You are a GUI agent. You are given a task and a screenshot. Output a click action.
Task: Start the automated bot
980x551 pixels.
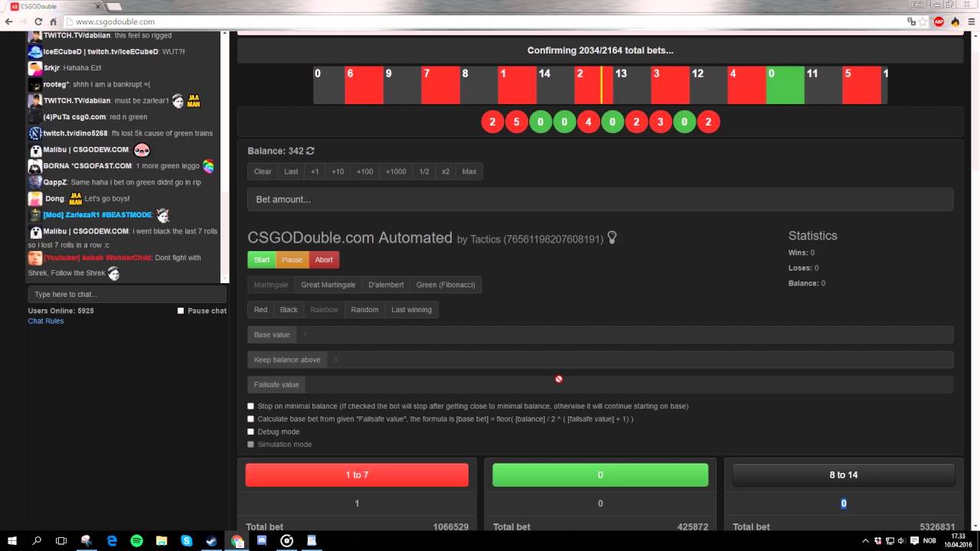pyautogui.click(x=262, y=259)
